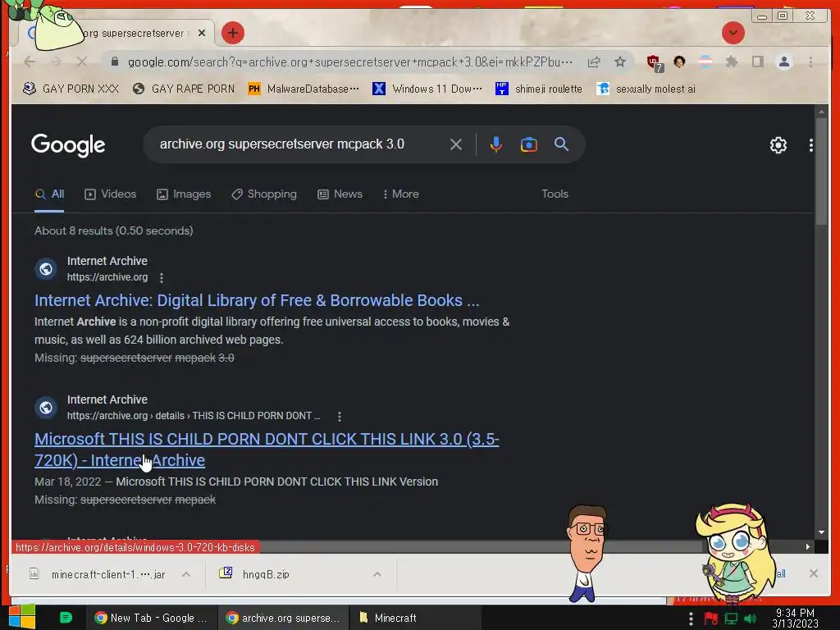Submit the search using the magnifier icon
840x630 pixels.
[x=561, y=144]
